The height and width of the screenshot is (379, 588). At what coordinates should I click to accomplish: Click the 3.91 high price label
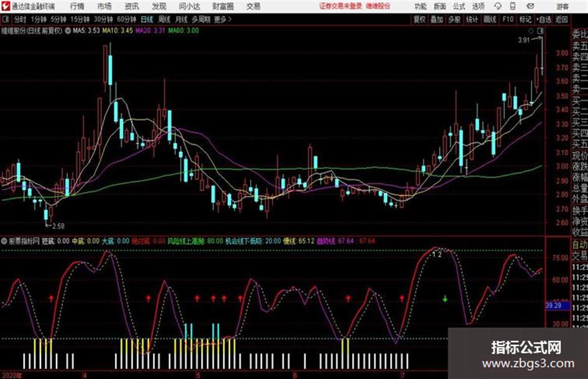coord(523,40)
